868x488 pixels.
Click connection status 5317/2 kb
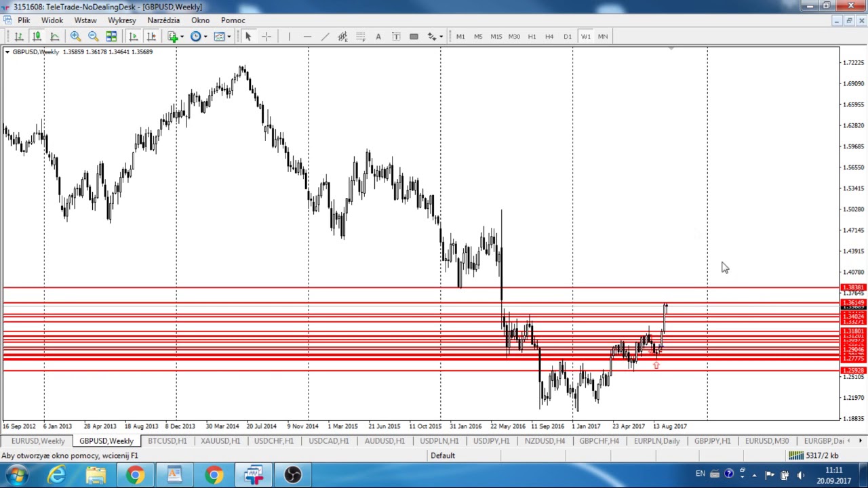[814, 455]
